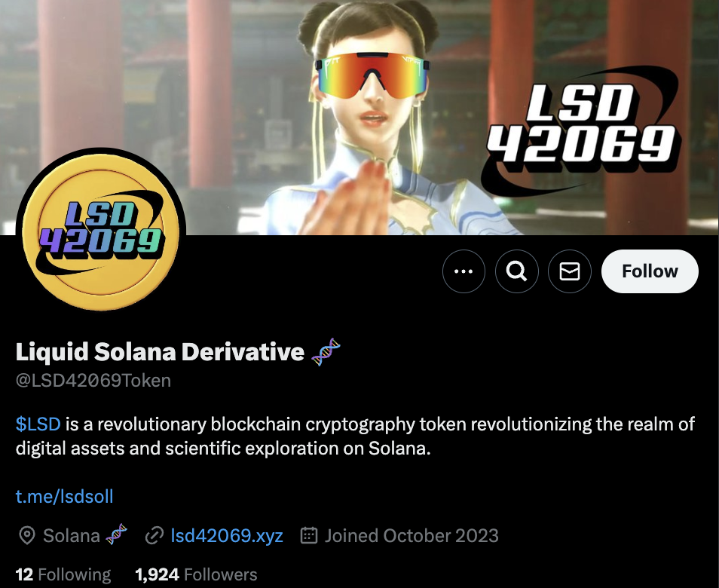719x588 pixels.
Task: Open the t.me/lsdsoll Telegram link
Action: point(64,496)
